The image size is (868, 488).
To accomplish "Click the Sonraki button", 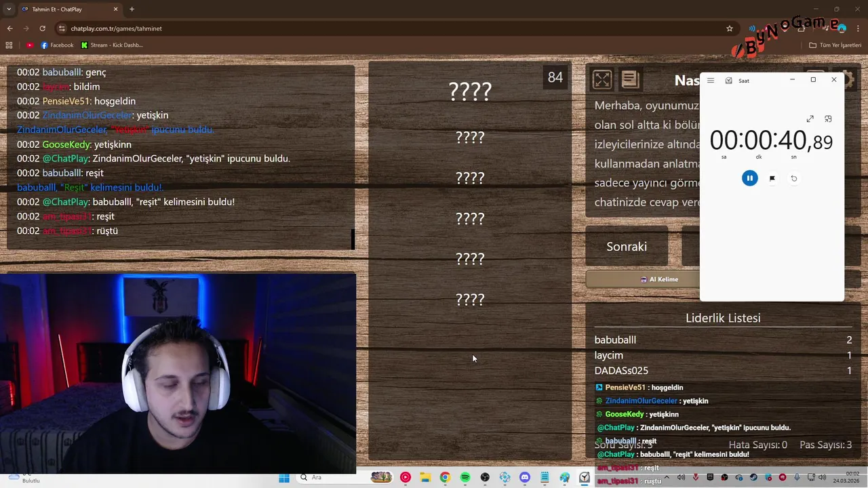I will pos(627,247).
